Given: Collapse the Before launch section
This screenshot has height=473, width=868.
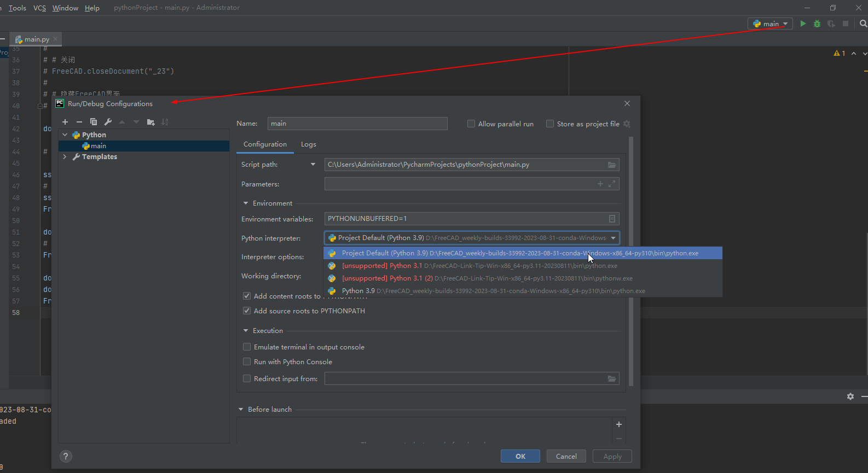Looking at the screenshot, I should 241,410.
